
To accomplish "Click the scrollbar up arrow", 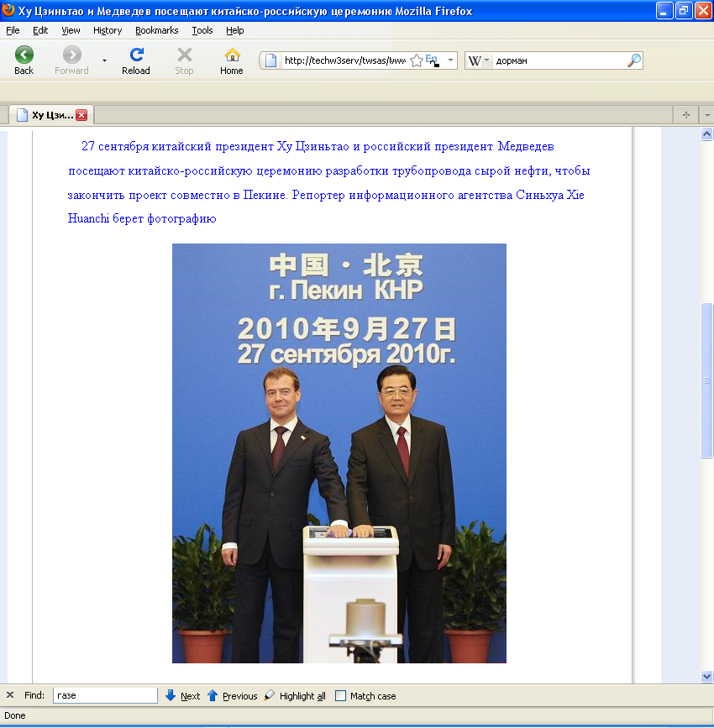I will (x=707, y=134).
